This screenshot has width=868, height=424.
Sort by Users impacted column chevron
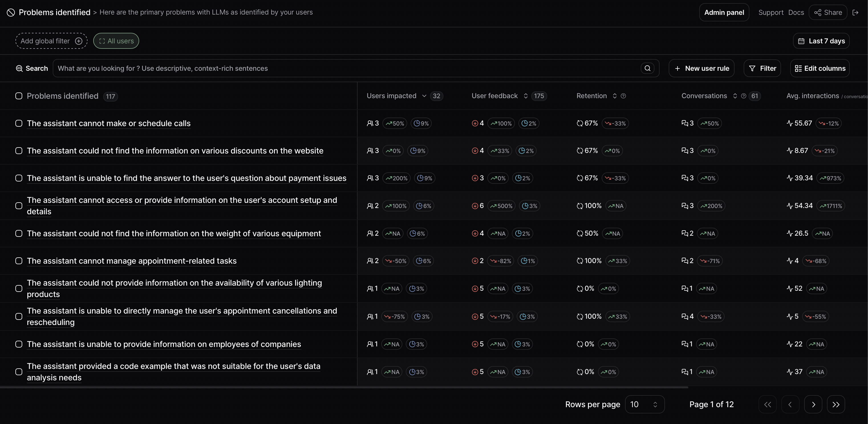click(x=424, y=96)
